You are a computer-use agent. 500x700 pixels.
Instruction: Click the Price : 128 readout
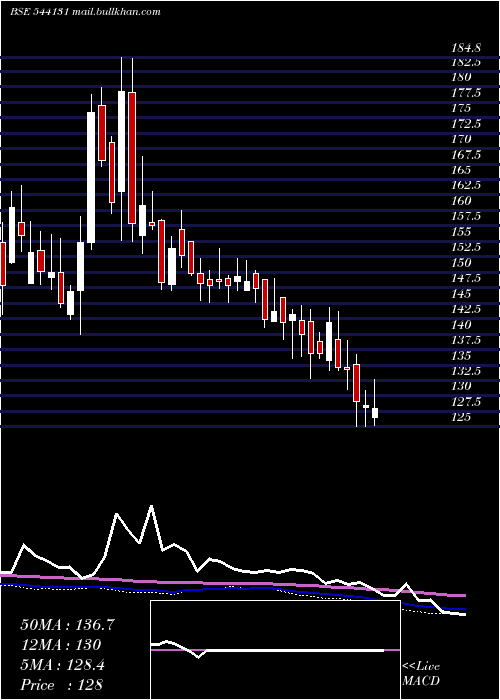pos(62,685)
